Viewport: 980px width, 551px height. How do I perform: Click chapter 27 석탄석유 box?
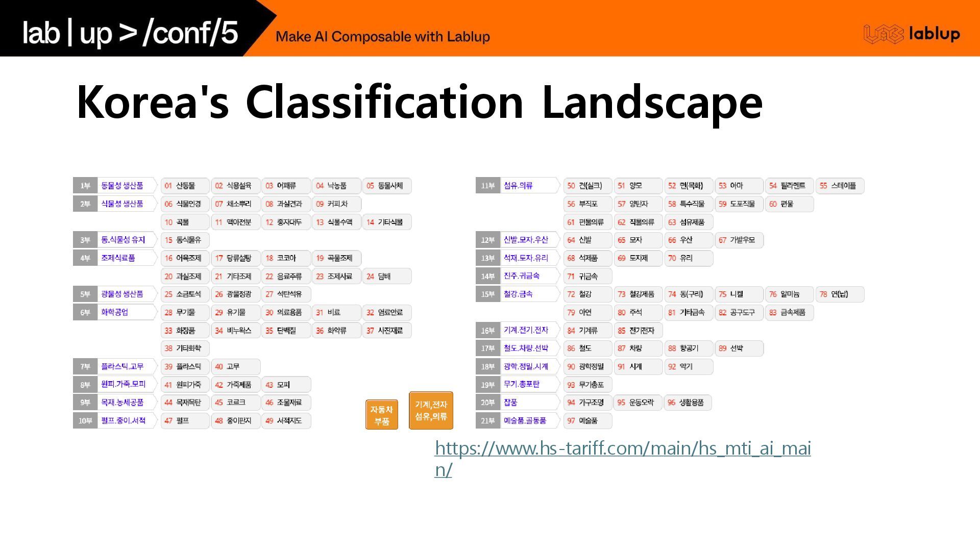pyautogui.click(x=286, y=294)
